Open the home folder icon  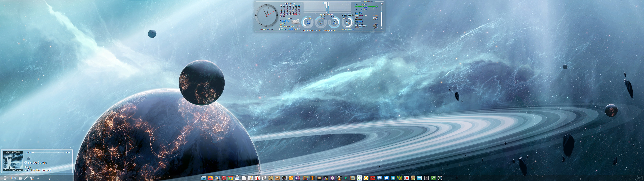(x=204, y=178)
